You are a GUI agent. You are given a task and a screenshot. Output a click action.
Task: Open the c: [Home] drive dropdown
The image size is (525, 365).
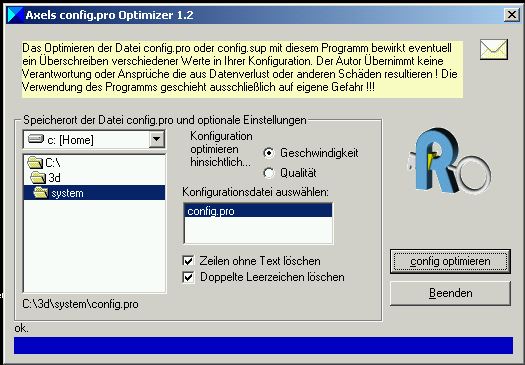click(156, 139)
